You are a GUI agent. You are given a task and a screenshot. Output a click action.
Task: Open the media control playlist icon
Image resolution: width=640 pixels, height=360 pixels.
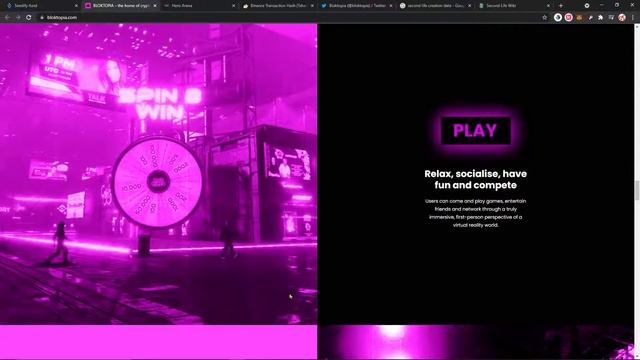click(611, 18)
